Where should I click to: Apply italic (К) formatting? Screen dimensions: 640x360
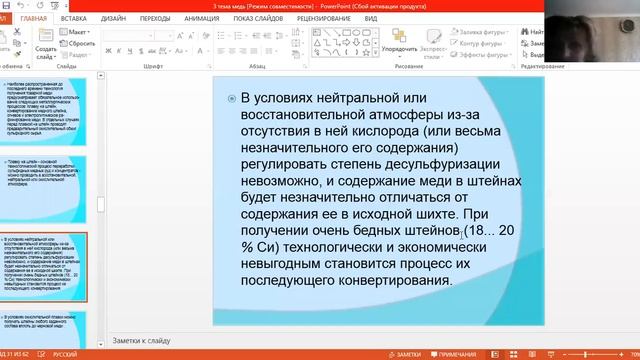tap(119, 51)
